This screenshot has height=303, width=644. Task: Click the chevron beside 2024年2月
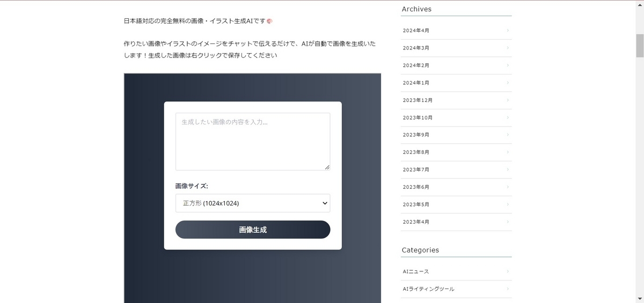coord(508,65)
